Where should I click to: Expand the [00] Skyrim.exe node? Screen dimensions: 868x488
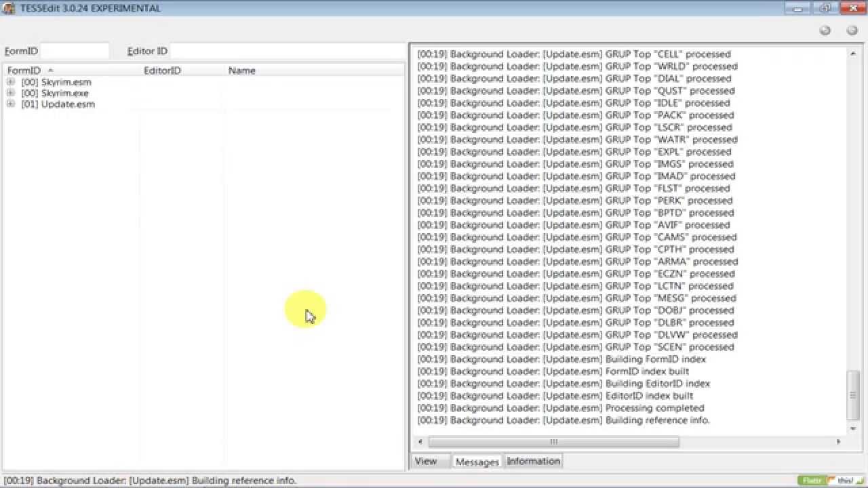(x=11, y=93)
